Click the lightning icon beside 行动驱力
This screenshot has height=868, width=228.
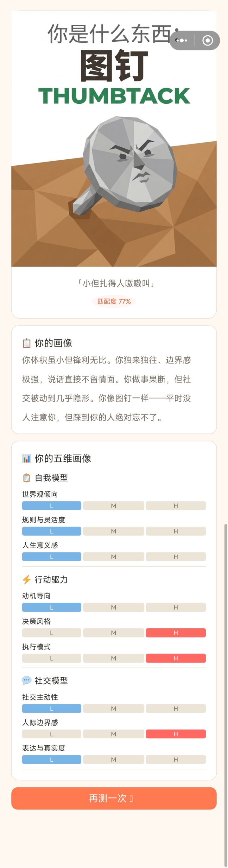[x=27, y=580]
